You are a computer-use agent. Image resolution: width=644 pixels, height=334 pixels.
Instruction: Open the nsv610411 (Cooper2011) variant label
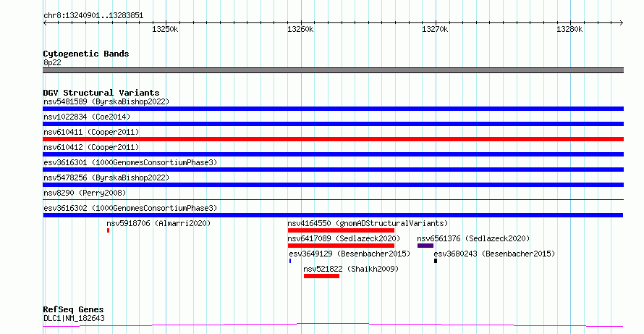[91, 132]
